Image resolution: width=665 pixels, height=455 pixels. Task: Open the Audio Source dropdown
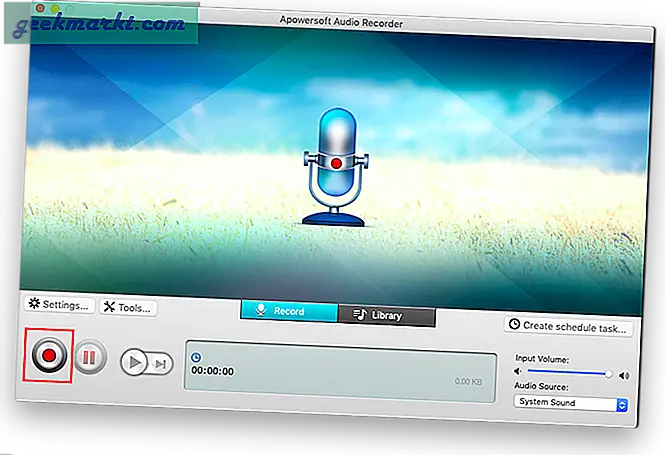coord(571,403)
